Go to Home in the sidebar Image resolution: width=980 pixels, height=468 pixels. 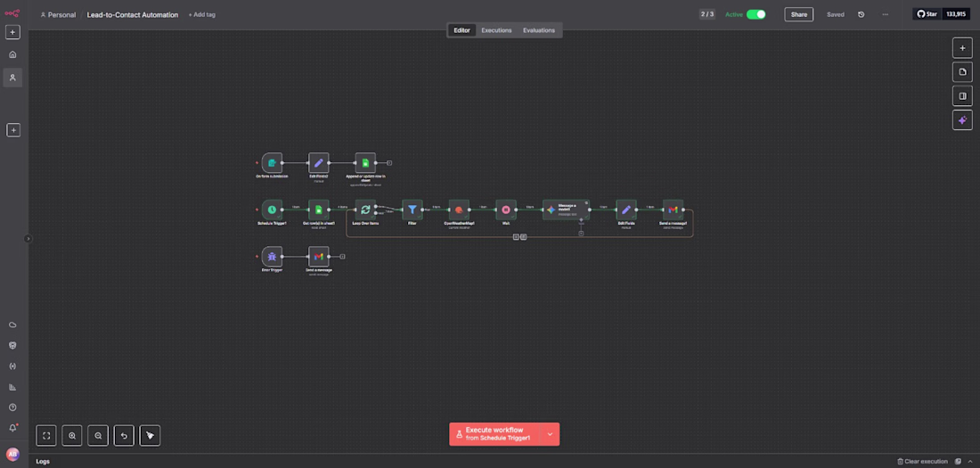[x=12, y=54]
